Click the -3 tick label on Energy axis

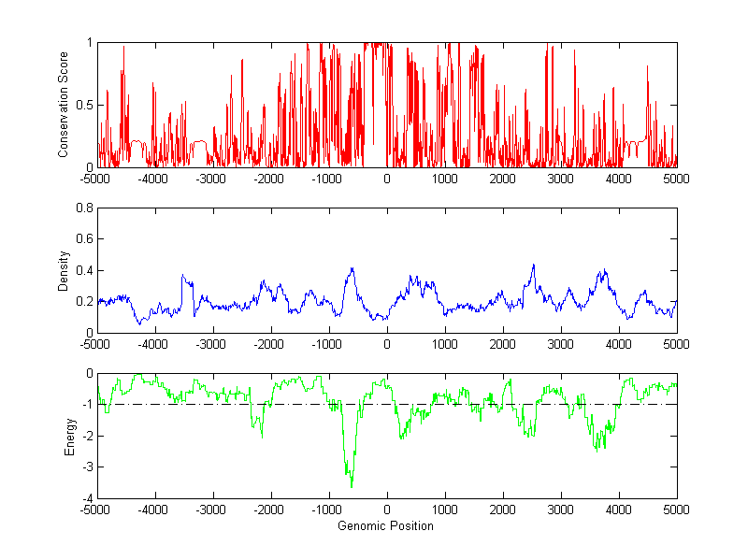[87, 467]
